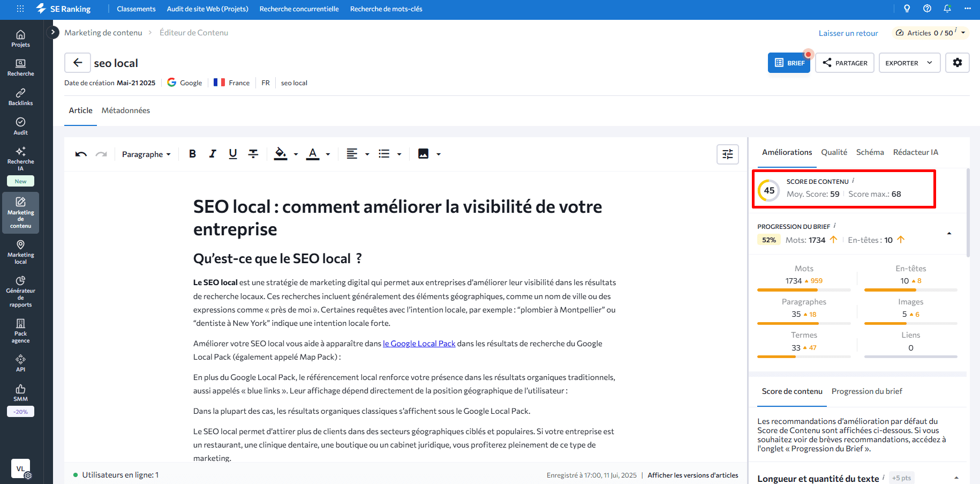This screenshot has height=484, width=980.
Task: Open Marketing local in the sidebar
Action: pyautogui.click(x=20, y=252)
